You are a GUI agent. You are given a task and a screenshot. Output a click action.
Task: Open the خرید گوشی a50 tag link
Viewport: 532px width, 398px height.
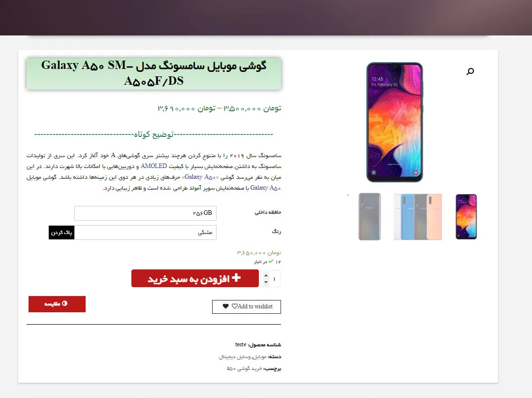pyautogui.click(x=244, y=368)
